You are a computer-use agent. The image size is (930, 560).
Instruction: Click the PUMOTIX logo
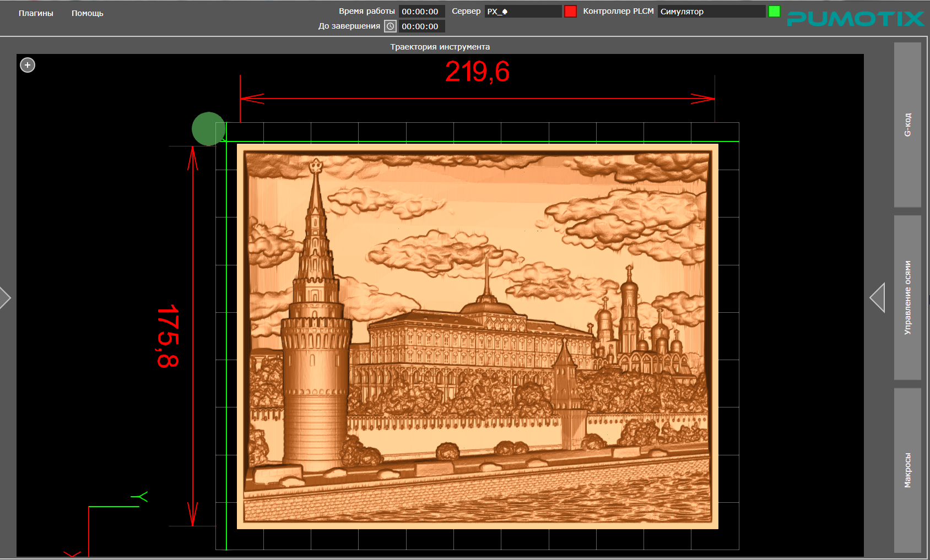click(x=856, y=19)
